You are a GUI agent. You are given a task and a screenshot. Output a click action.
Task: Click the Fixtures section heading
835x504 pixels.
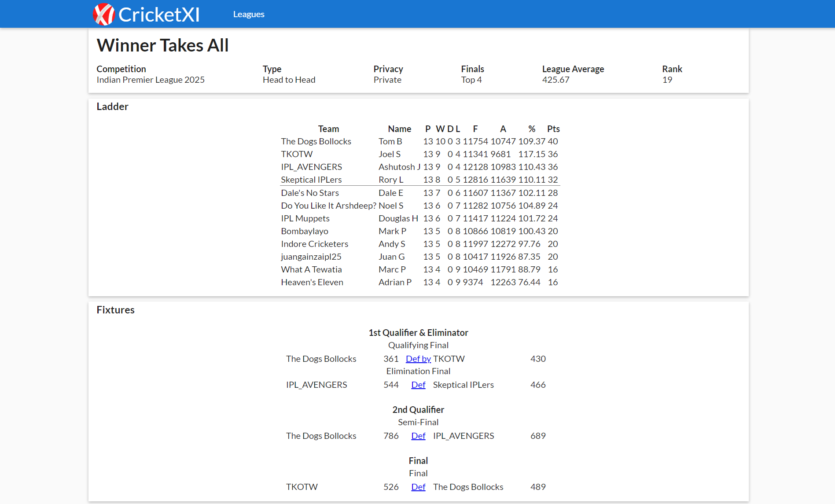point(115,310)
